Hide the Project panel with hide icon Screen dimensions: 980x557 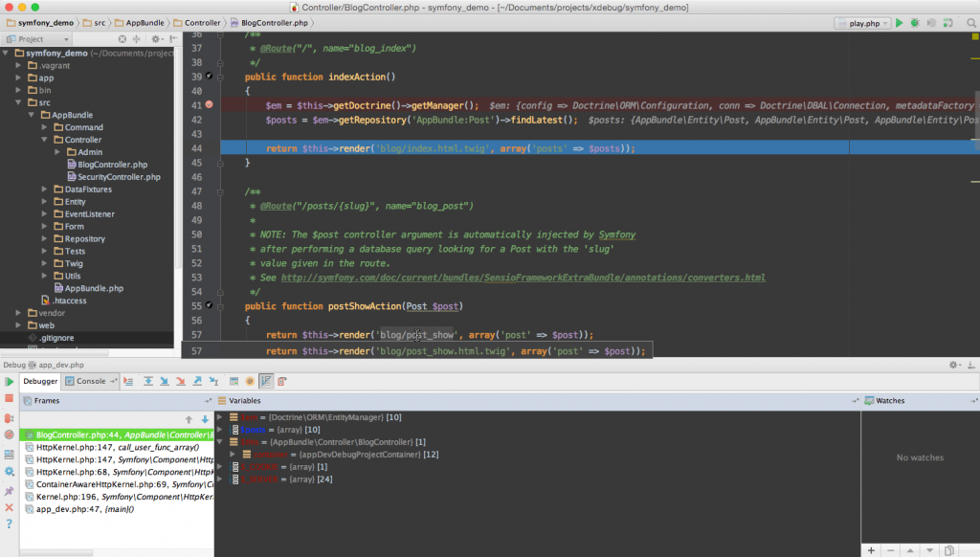pyautogui.click(x=173, y=38)
